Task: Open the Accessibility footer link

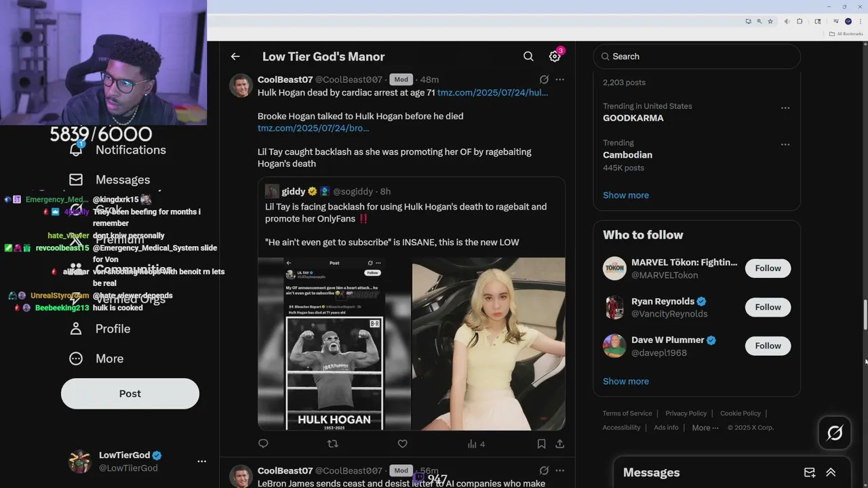Action: pyautogui.click(x=621, y=428)
